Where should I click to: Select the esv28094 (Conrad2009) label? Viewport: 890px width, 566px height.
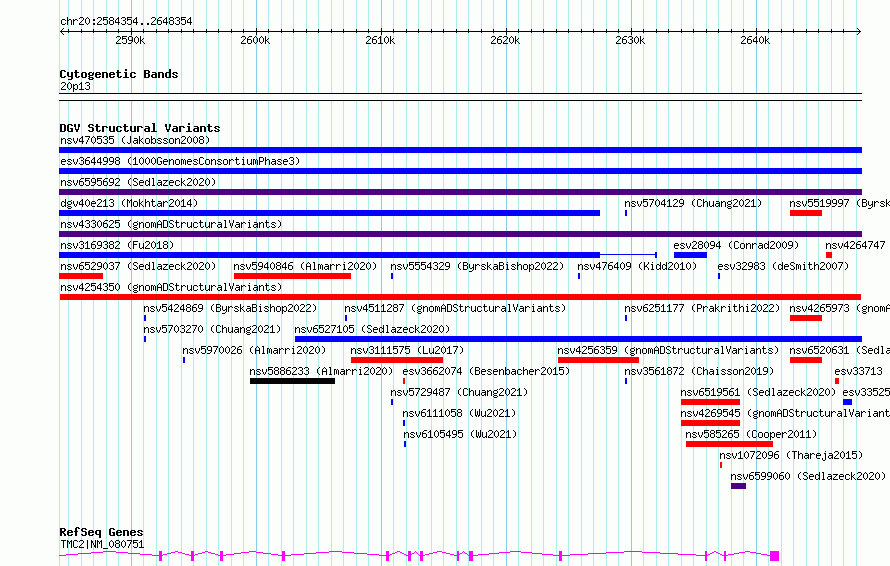736,245
